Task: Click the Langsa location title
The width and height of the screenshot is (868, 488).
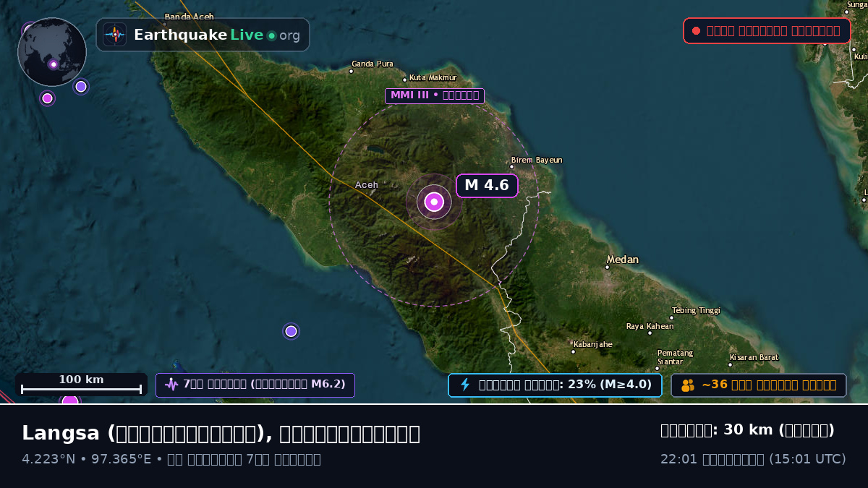Action: pyautogui.click(x=221, y=433)
